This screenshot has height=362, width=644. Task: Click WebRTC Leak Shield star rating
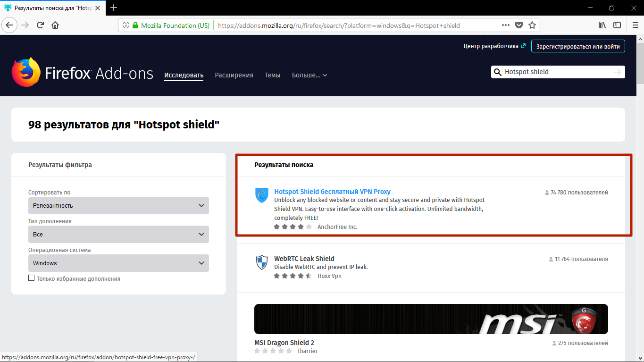coord(293,276)
